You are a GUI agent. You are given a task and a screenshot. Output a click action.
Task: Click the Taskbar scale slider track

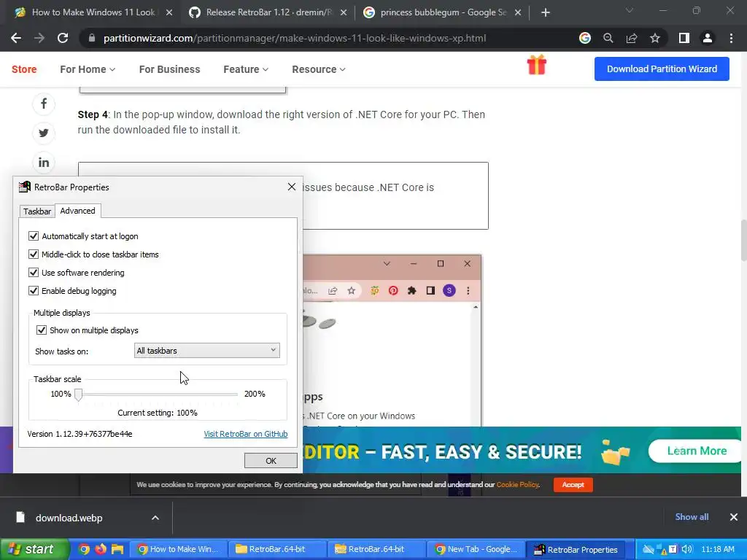pyautogui.click(x=158, y=394)
